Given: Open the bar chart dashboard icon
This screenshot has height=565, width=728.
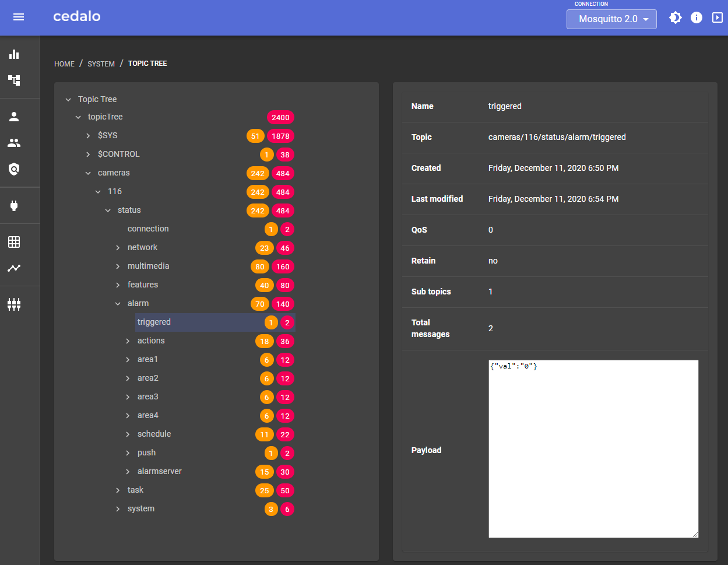Looking at the screenshot, I should click(x=14, y=54).
